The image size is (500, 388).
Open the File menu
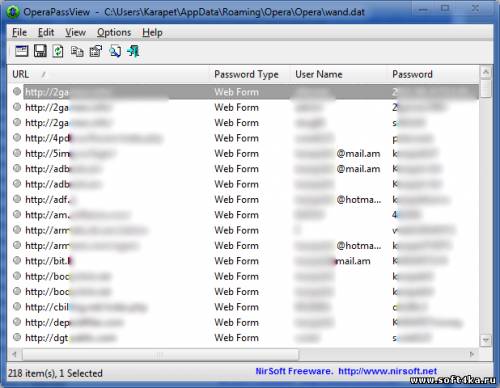point(19,33)
